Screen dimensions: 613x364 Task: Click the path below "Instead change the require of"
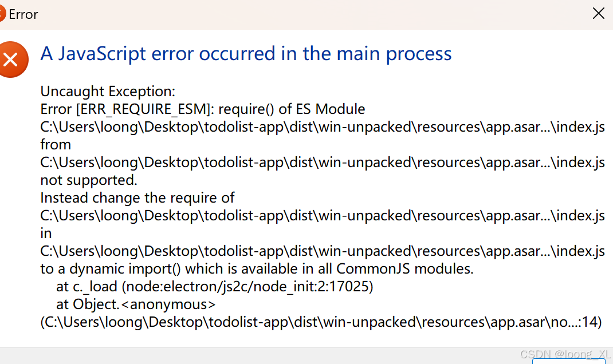click(322, 216)
